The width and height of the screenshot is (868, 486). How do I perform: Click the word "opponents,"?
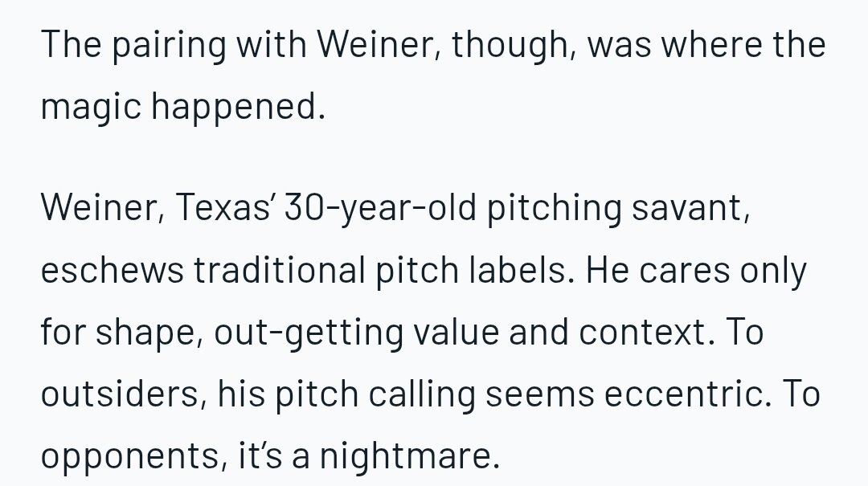pos(134,456)
